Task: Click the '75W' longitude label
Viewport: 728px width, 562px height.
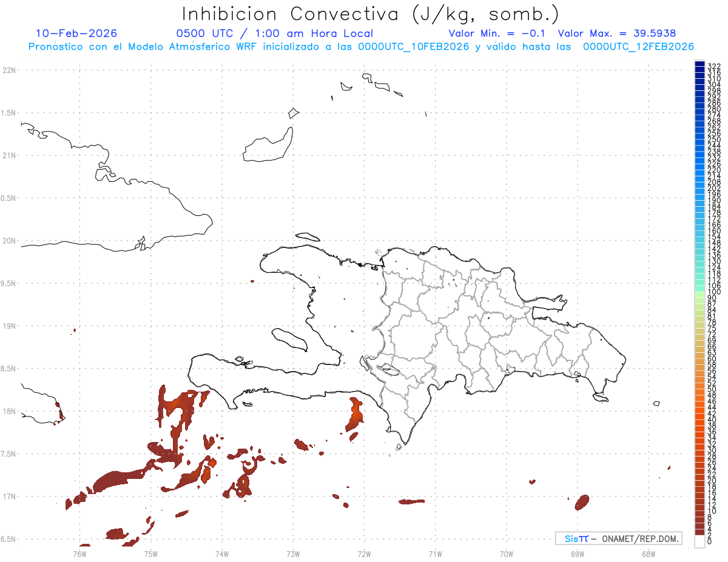Action: (150, 554)
